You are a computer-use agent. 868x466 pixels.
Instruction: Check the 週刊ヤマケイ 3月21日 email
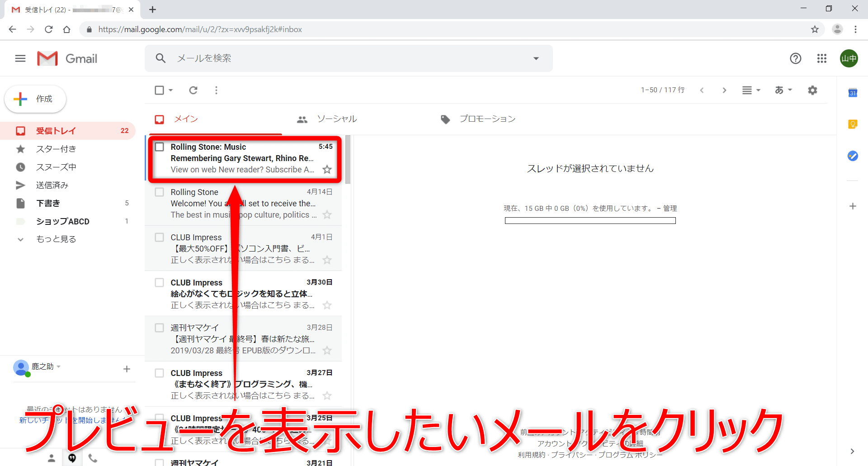[159, 462]
